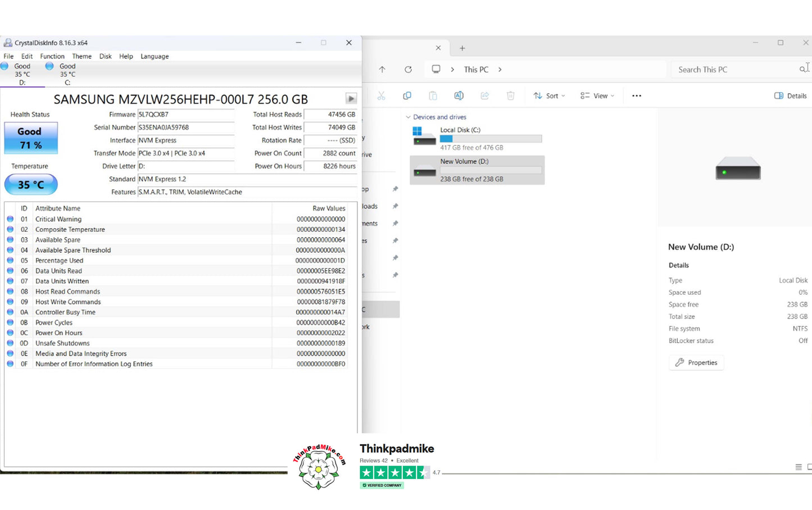812x510 pixels.
Task: Select the Available Spare Threshold row
Action: [176, 251]
